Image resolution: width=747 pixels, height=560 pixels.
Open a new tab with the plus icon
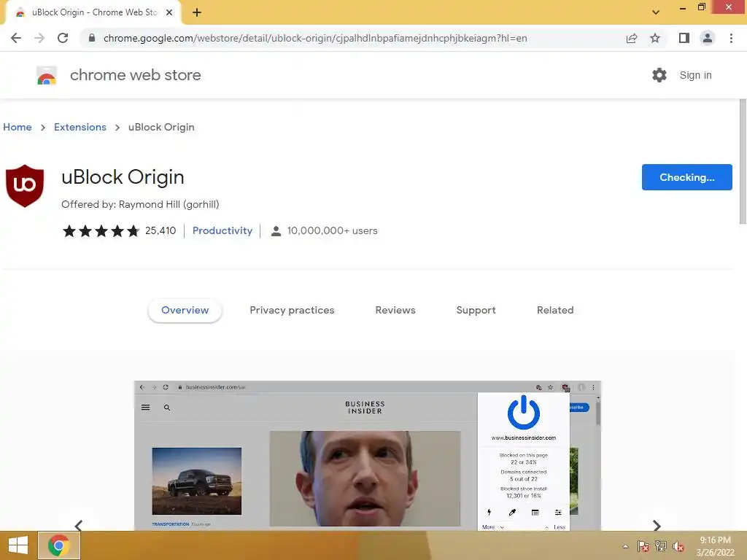197,13
